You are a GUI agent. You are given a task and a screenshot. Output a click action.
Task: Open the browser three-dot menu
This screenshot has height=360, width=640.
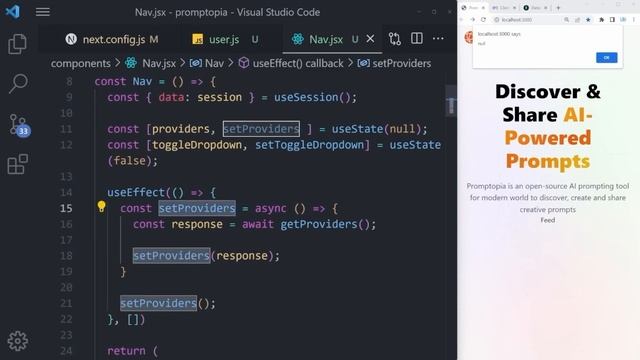coord(634,20)
